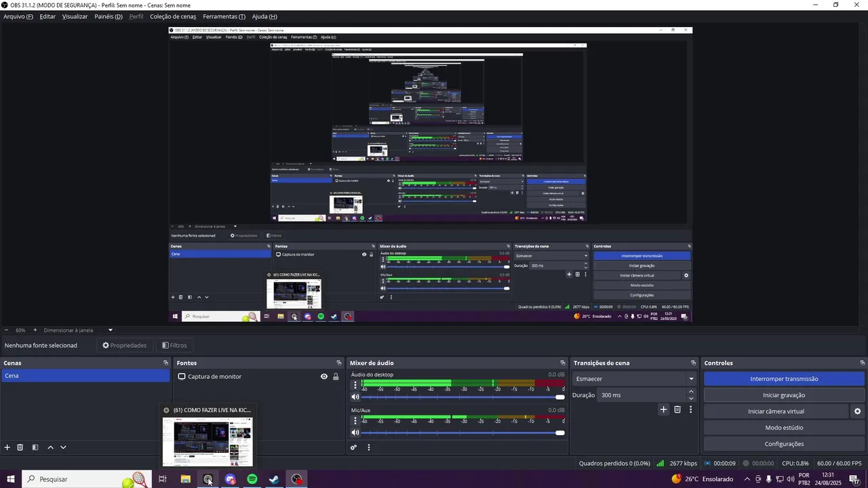Viewport: 868px width, 488px height.
Task: Add a scene transition with plus icon
Action: [663, 409]
